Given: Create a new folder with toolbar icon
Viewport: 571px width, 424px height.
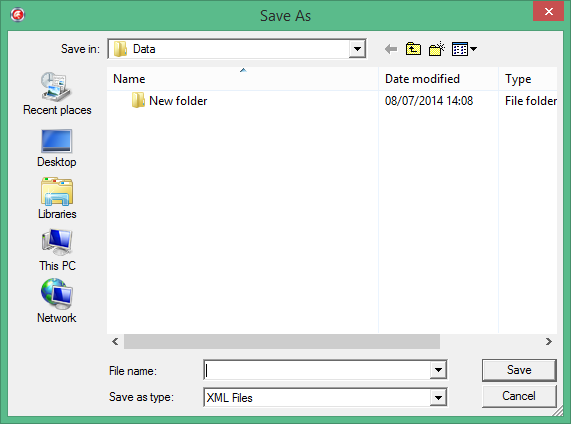Looking at the screenshot, I should point(437,49).
